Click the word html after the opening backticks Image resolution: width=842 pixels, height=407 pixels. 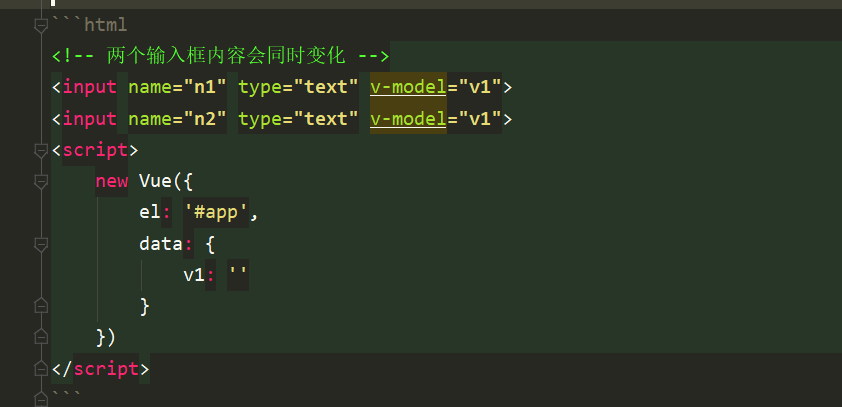click(106, 25)
